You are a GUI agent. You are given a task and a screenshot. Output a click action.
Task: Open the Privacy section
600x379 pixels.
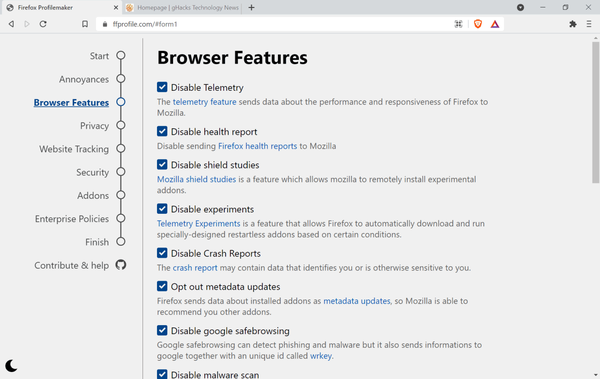tap(95, 126)
